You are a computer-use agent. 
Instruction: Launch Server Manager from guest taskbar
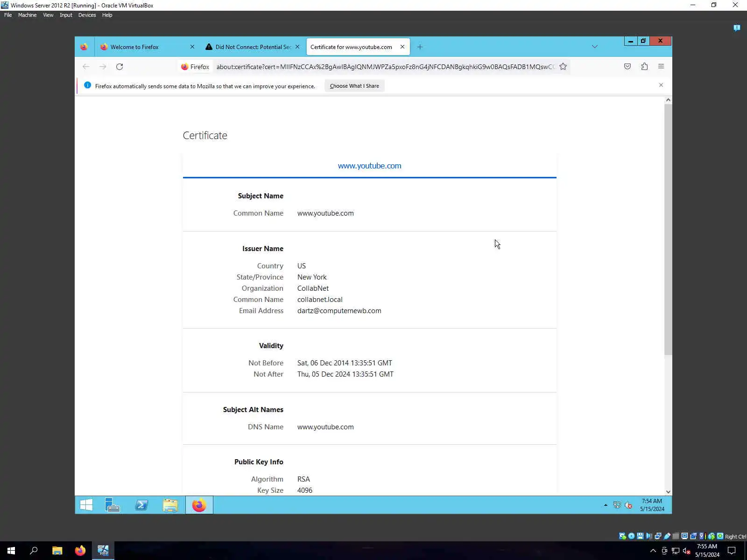[113, 505]
